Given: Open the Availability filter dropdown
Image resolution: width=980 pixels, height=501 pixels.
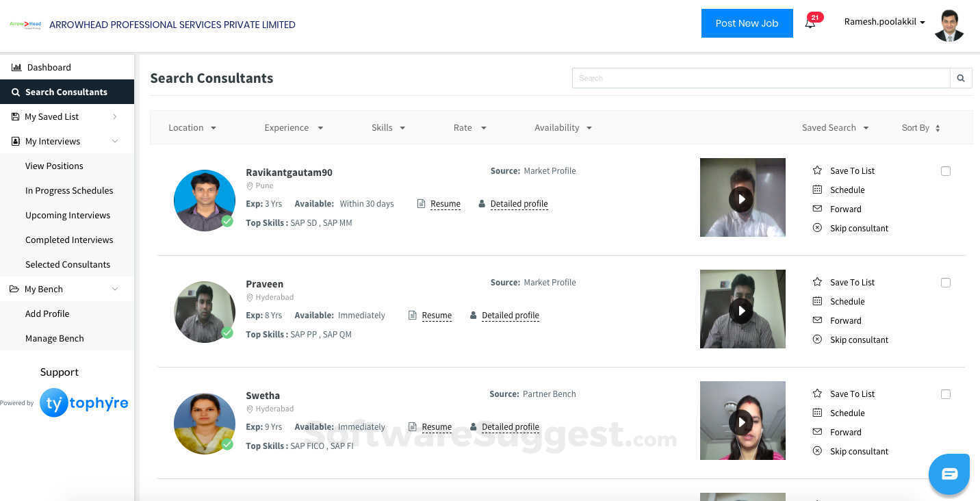Looking at the screenshot, I should pyautogui.click(x=563, y=128).
